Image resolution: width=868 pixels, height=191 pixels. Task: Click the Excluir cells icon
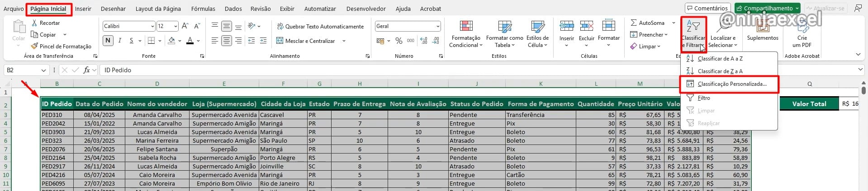(x=587, y=26)
